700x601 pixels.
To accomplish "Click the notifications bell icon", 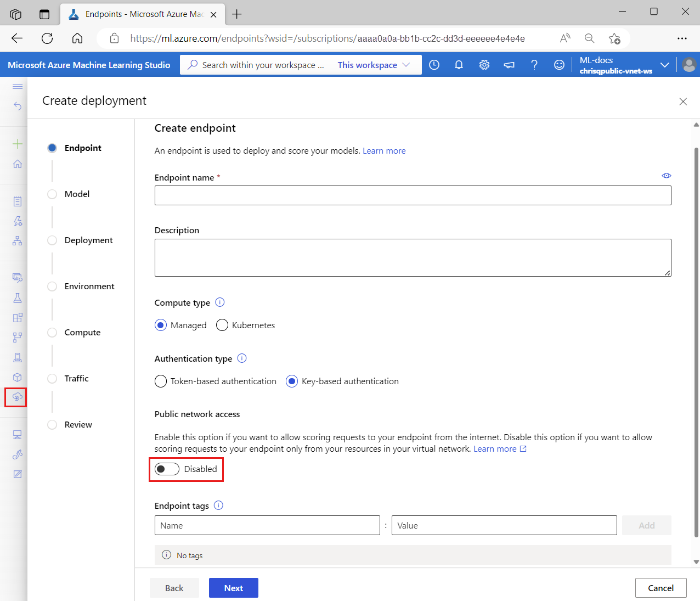I will (x=459, y=65).
